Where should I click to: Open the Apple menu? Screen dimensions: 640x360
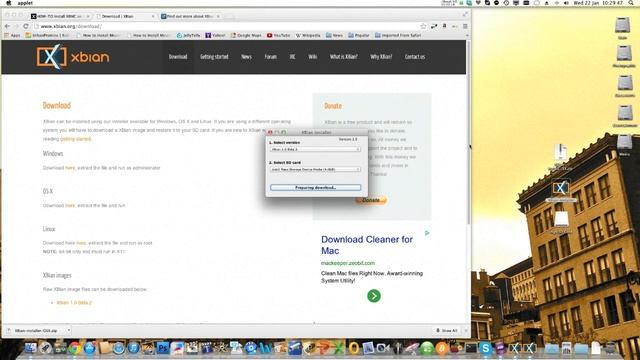8,3
